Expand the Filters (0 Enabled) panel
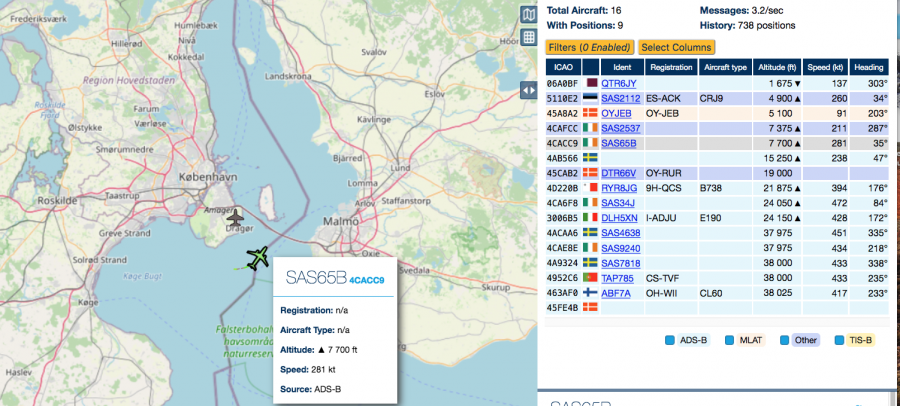This screenshot has width=900, height=406. click(589, 47)
